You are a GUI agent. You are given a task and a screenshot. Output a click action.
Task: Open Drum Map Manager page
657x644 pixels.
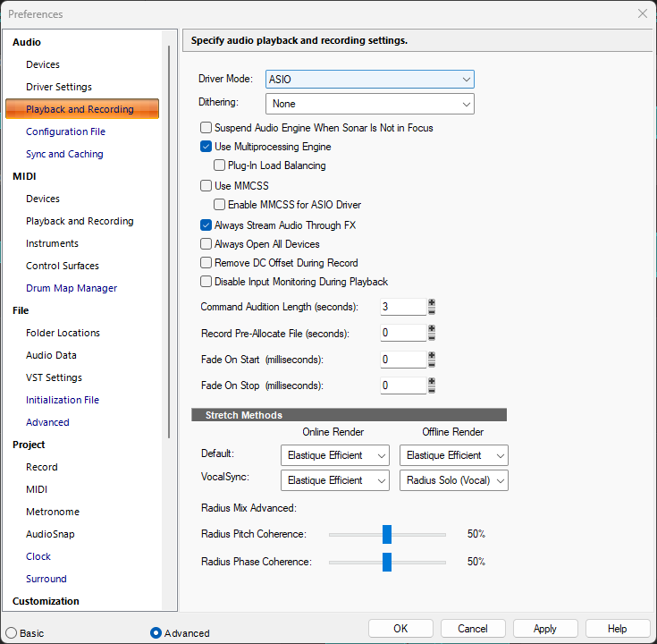pyautogui.click(x=72, y=288)
